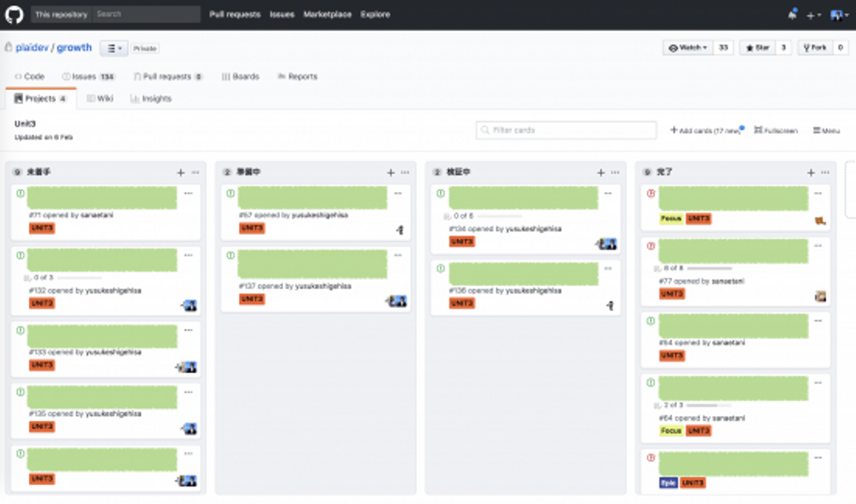This screenshot has width=856, height=504.
Task: Click the 0 of 6 progress bar on card #134
Action: (x=499, y=216)
